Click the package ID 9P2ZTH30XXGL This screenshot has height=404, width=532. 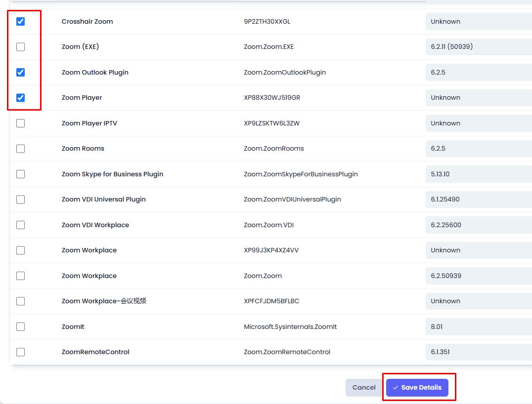click(267, 21)
